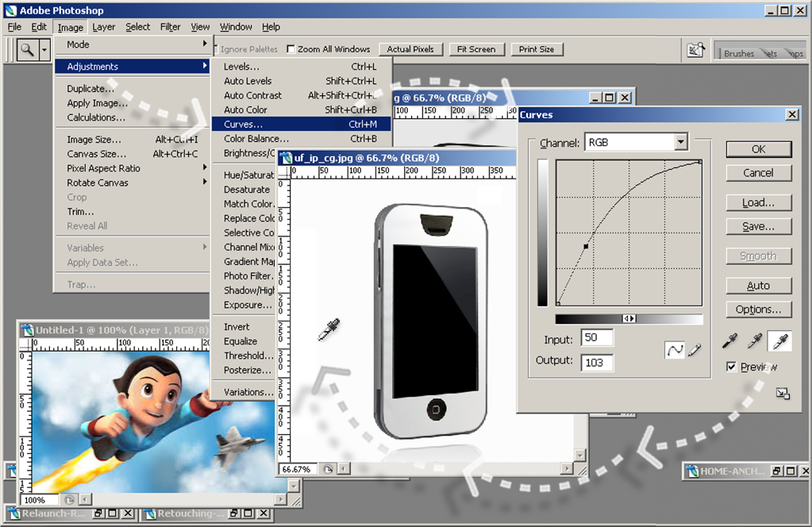Choose Invert from the adjustments list

244,327
